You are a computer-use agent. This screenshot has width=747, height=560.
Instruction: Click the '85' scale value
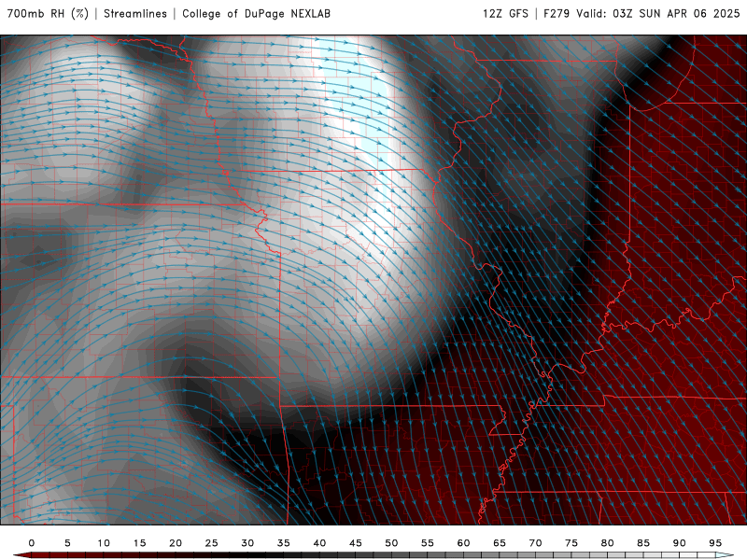click(x=643, y=543)
